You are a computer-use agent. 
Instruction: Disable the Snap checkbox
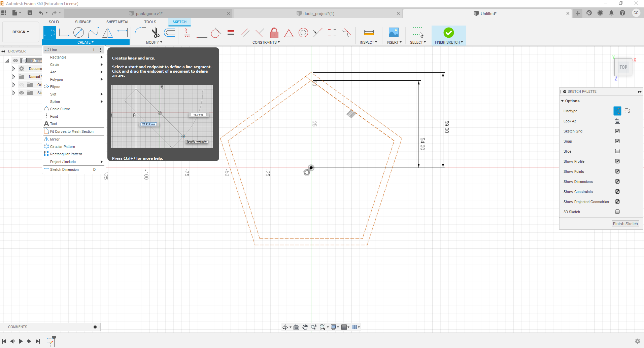pyautogui.click(x=617, y=141)
